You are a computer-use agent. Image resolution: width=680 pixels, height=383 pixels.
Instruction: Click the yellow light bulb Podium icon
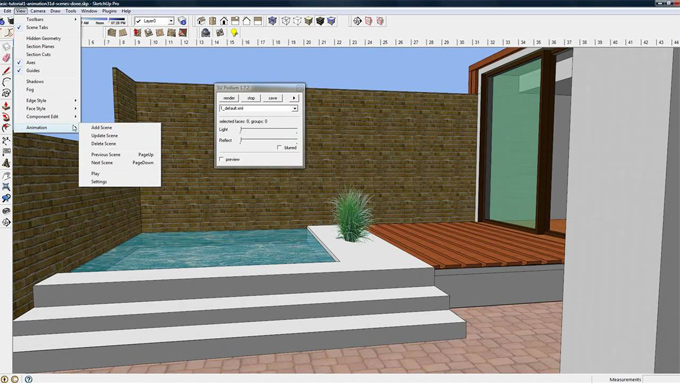point(234,33)
